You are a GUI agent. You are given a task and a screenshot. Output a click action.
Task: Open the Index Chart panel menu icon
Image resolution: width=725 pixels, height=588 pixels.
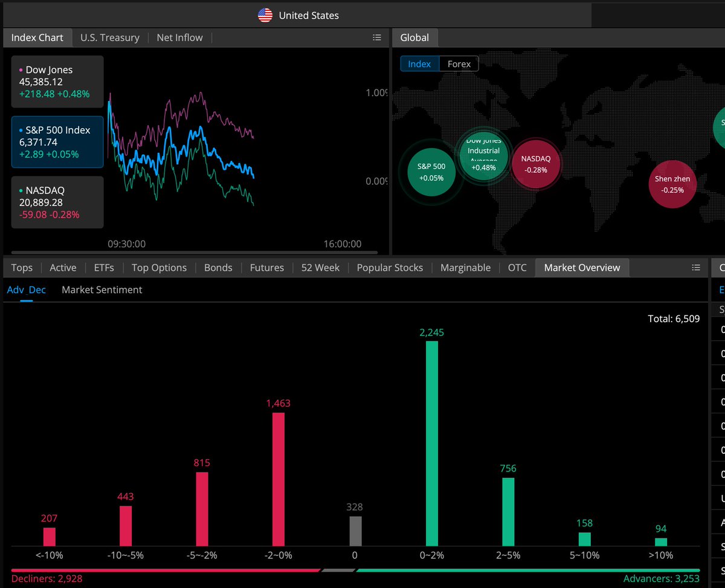click(377, 37)
